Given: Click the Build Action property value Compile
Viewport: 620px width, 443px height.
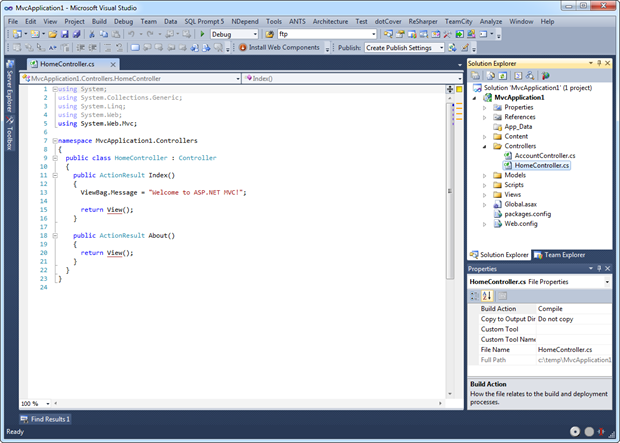Looking at the screenshot, I should pos(574,309).
